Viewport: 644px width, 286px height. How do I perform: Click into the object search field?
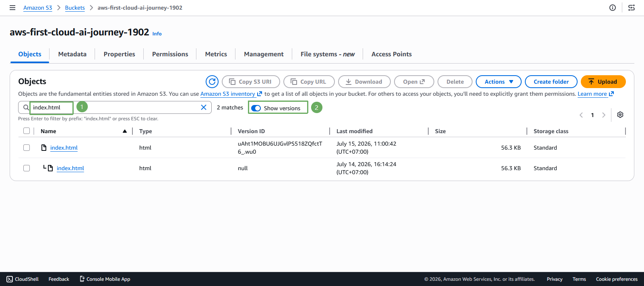[115, 107]
